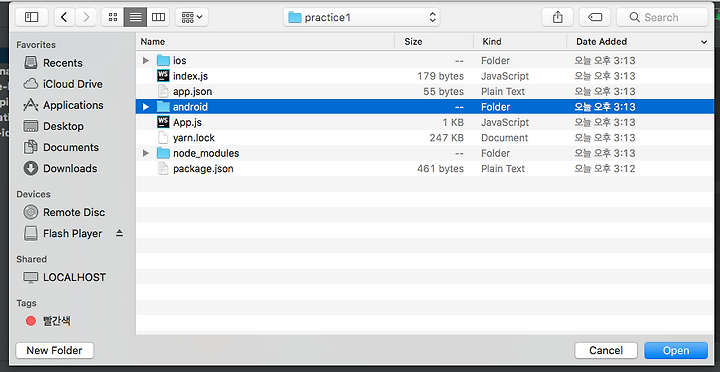
Task: Click the iCloud Drive cloud icon
Action: point(31,84)
